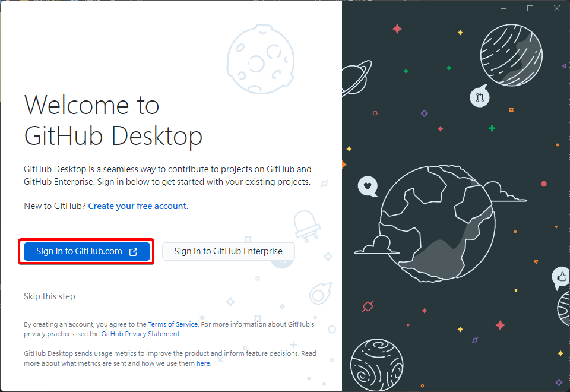The height and width of the screenshot is (392, 570).
Task: Click the Sign in to GitHub.com button
Action: click(87, 251)
